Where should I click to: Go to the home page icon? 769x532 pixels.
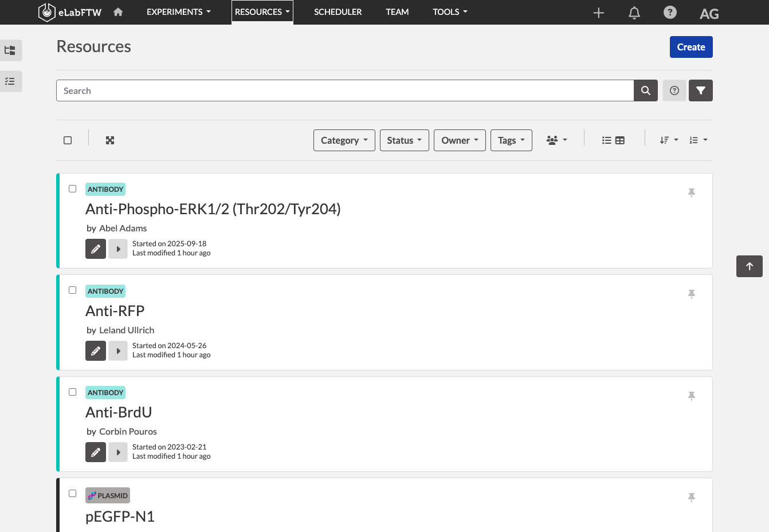[118, 12]
